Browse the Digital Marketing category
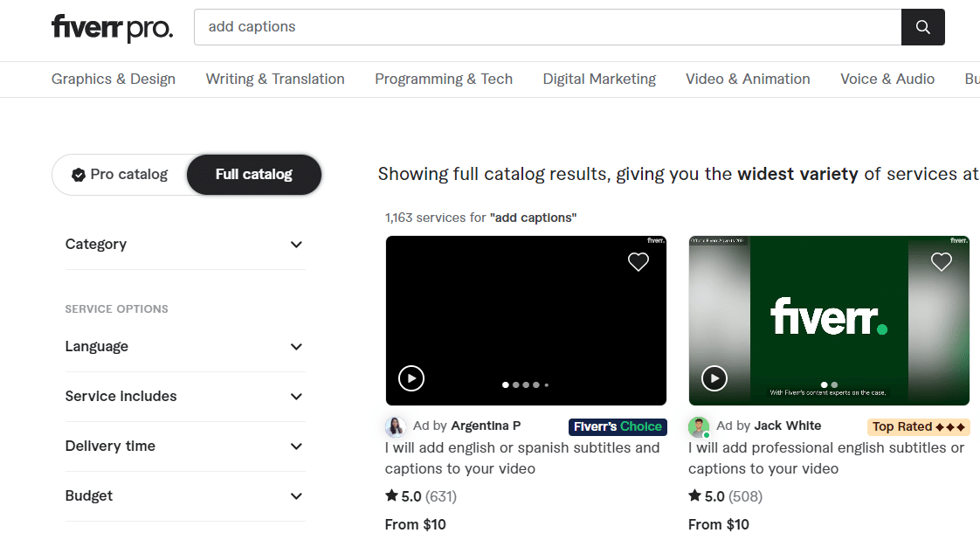 (599, 79)
